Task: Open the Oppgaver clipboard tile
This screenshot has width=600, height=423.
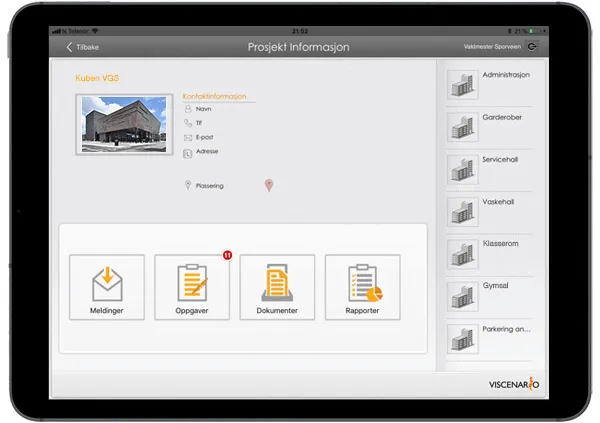Action: (192, 287)
